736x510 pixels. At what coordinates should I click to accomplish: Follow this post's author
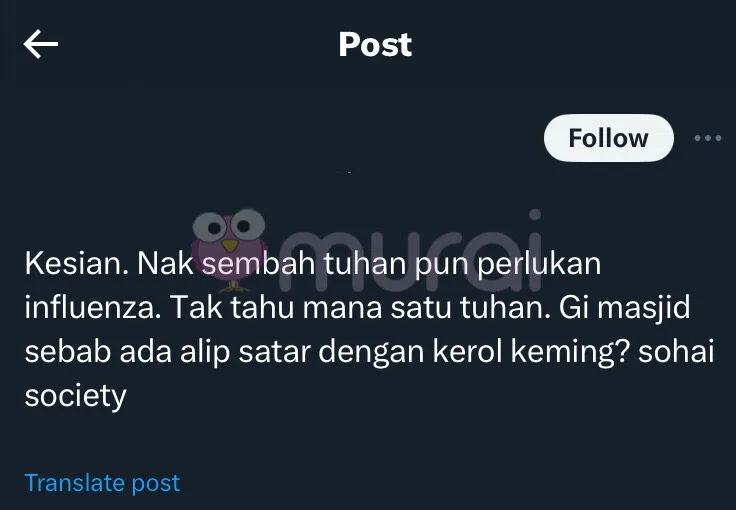[609, 138]
